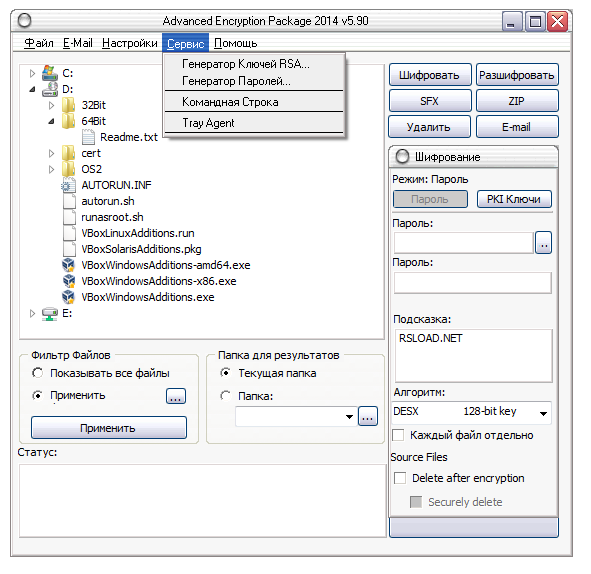Expand the cert folder node
Viewport: 591px width, 574px height.
point(51,153)
